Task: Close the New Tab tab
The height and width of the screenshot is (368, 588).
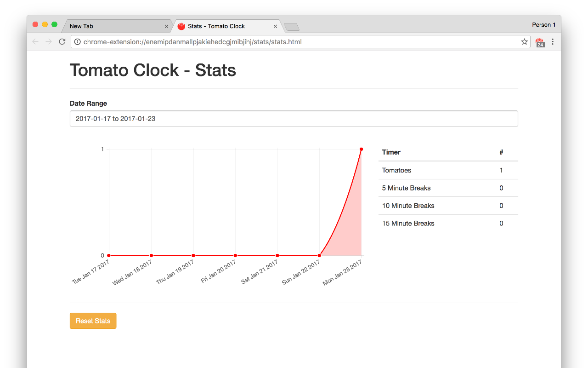Action: point(166,26)
